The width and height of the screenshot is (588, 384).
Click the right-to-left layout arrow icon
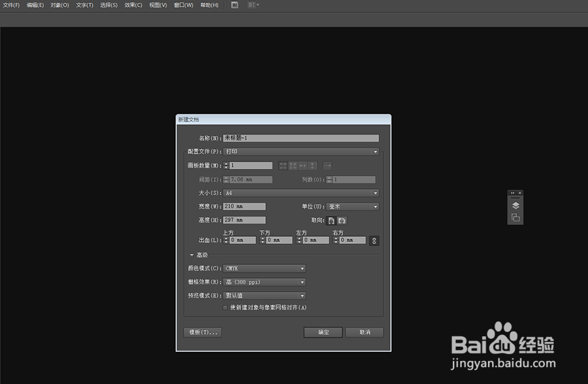[327, 166]
